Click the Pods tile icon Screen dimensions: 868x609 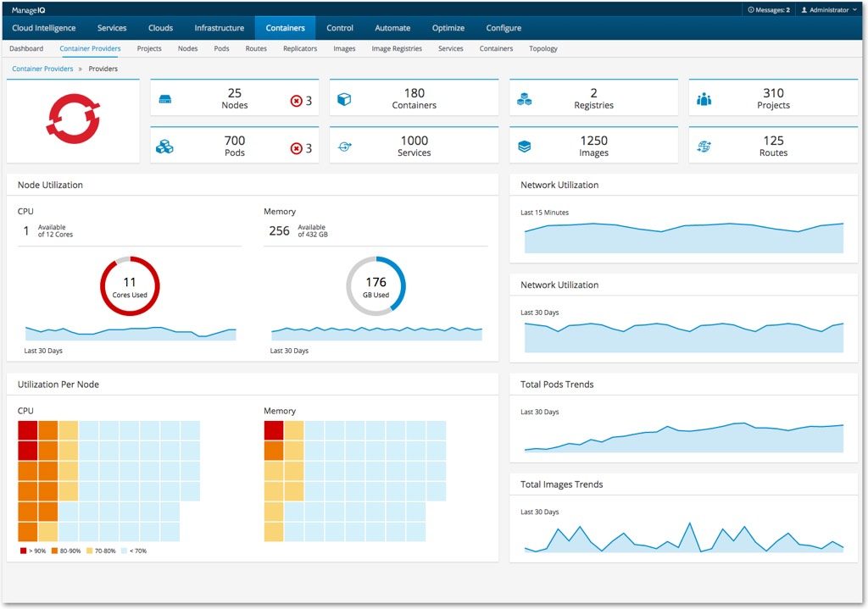click(166, 145)
